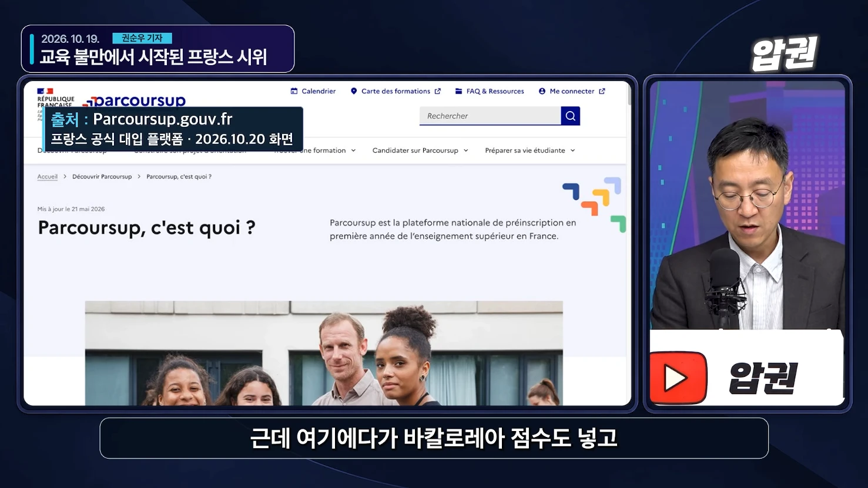Click the user account icon
868x488 pixels.
tap(542, 91)
